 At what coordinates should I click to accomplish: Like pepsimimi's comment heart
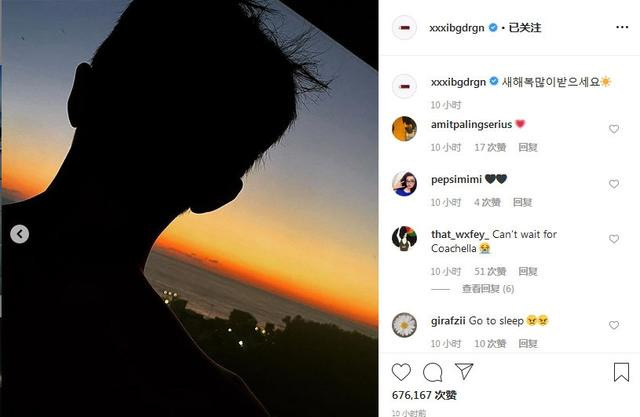pyautogui.click(x=614, y=184)
